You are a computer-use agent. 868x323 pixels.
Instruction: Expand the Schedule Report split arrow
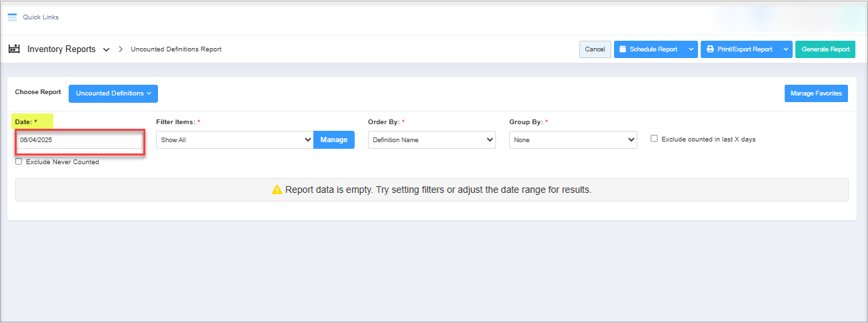691,49
